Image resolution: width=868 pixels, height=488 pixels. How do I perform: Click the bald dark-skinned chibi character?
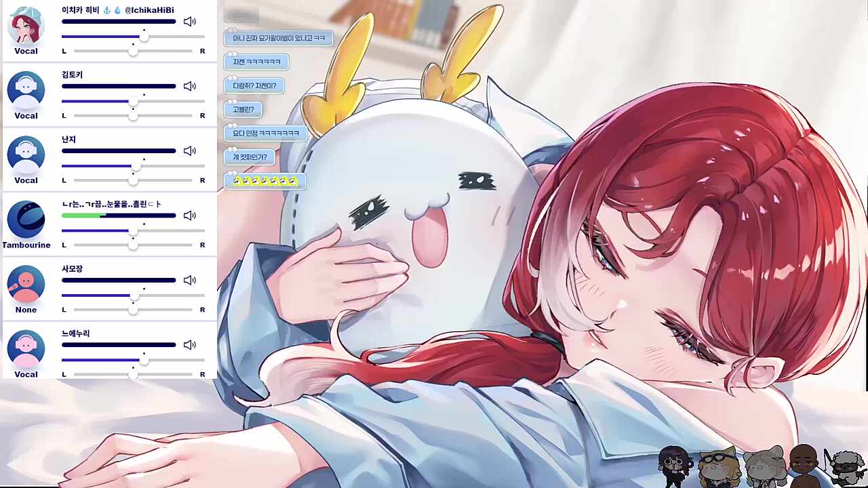pos(804,466)
